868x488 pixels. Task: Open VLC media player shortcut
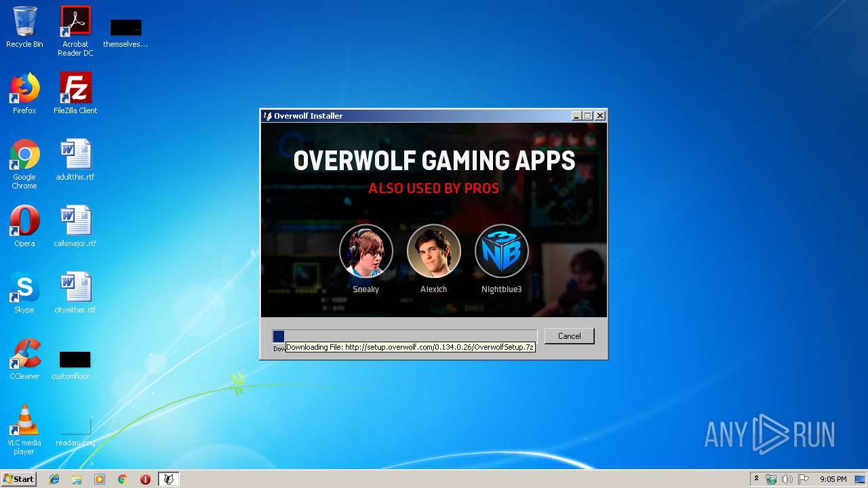pos(24,430)
